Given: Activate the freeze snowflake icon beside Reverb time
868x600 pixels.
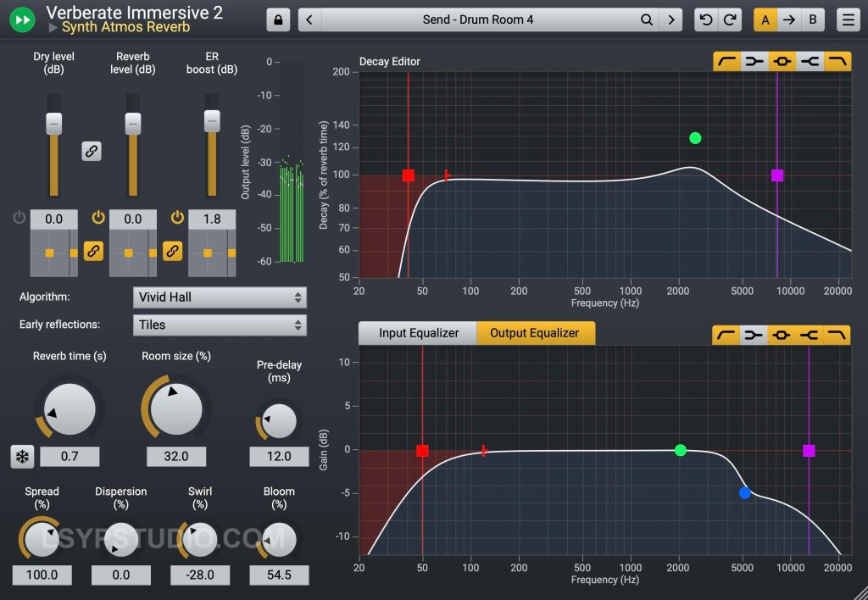Looking at the screenshot, I should (21, 456).
